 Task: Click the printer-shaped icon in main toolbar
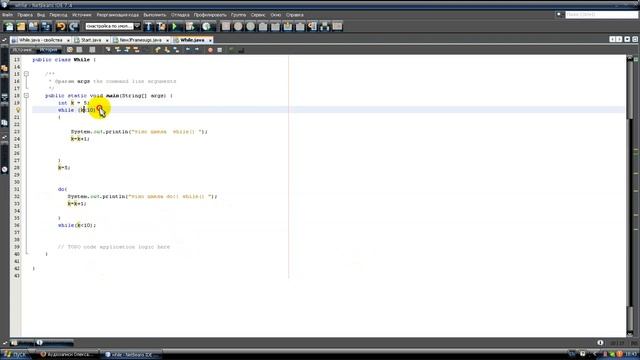[325, 27]
